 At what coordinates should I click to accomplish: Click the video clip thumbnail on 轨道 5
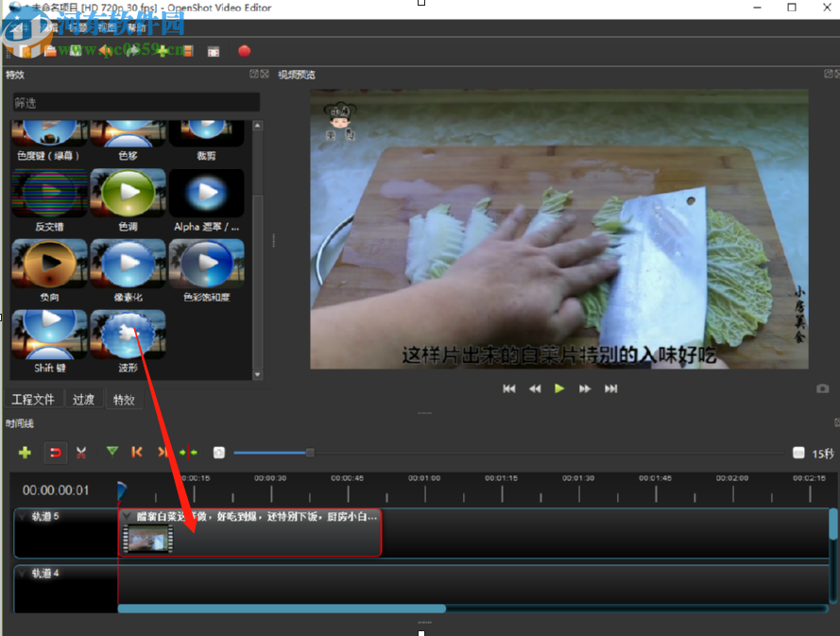coord(148,538)
